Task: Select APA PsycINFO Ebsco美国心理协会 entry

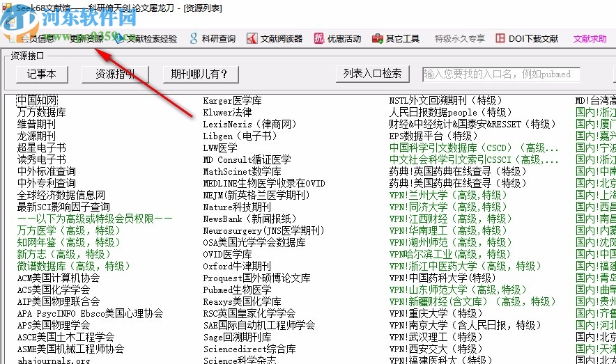Action: click(x=90, y=313)
